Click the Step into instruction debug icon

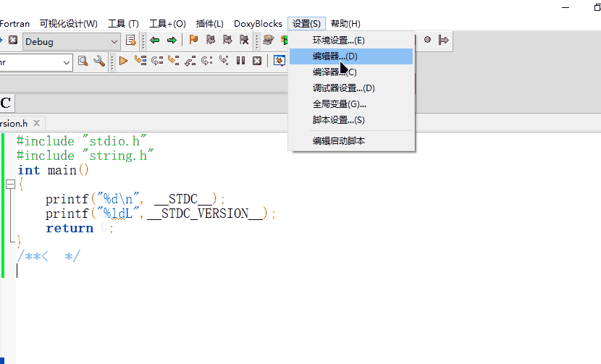224,60
